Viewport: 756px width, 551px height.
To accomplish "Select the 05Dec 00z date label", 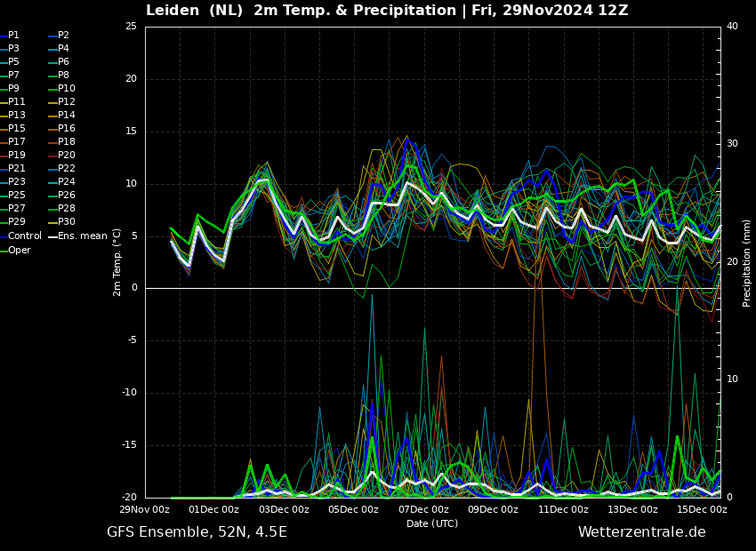I will click(x=354, y=509).
